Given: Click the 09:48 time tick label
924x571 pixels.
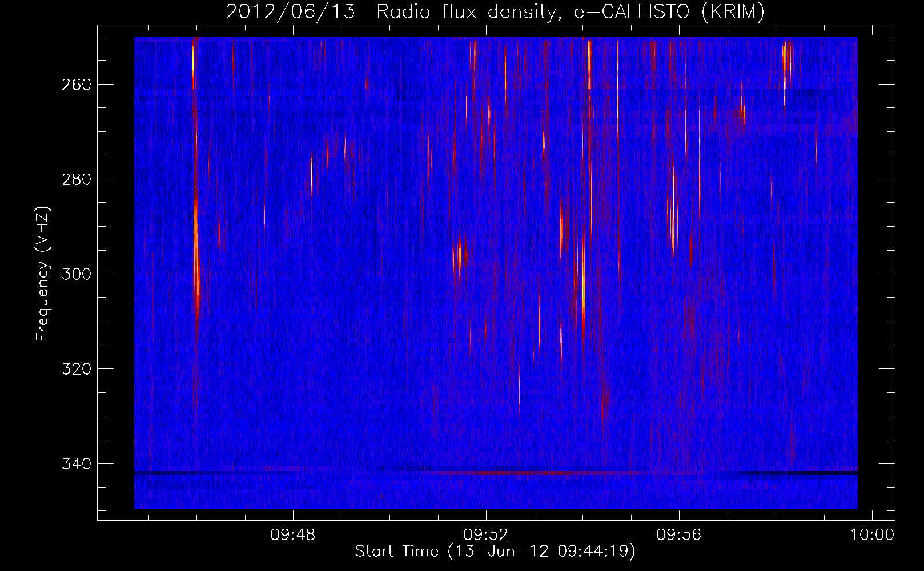Looking at the screenshot, I should [x=293, y=535].
